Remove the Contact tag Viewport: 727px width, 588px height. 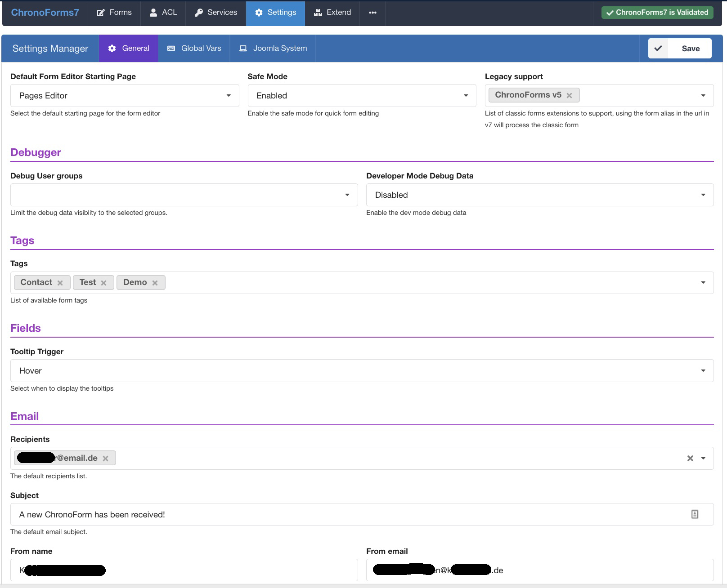click(60, 283)
